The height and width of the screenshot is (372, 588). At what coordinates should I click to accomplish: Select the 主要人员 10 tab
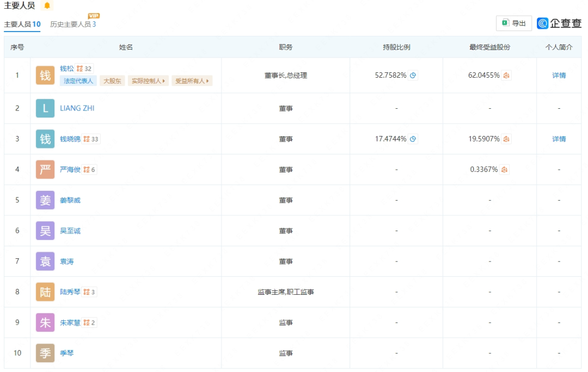point(22,24)
